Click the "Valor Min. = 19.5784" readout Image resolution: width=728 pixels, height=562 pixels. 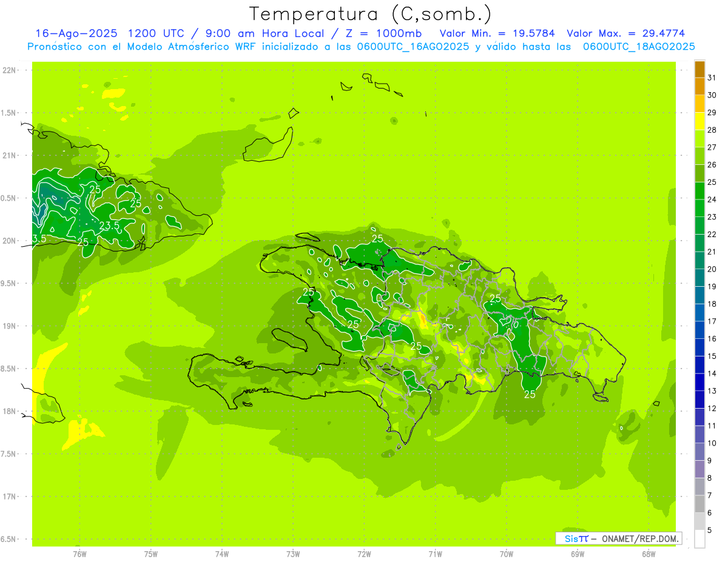497,33
